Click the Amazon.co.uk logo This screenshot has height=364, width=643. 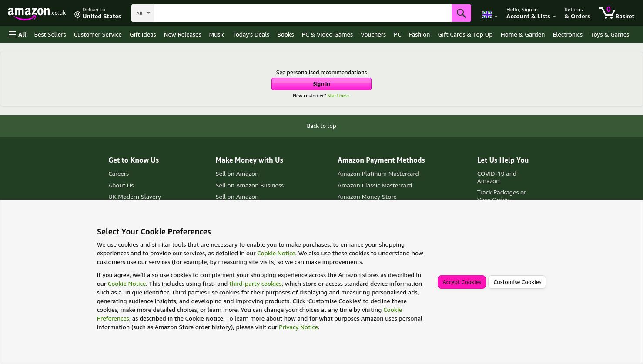click(x=37, y=13)
